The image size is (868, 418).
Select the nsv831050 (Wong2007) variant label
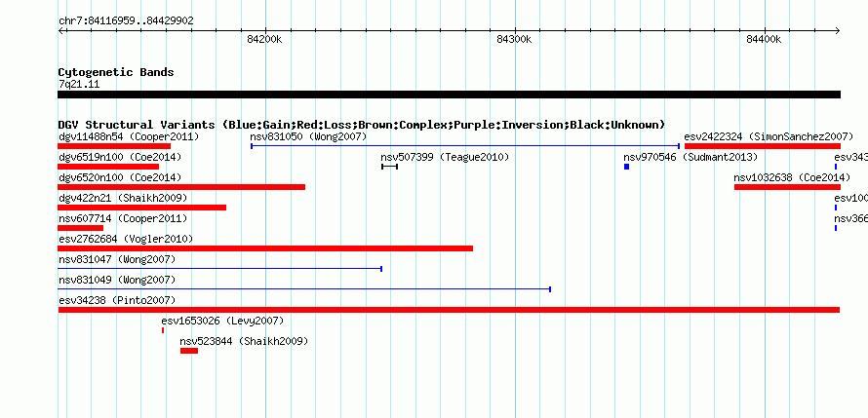pos(308,136)
